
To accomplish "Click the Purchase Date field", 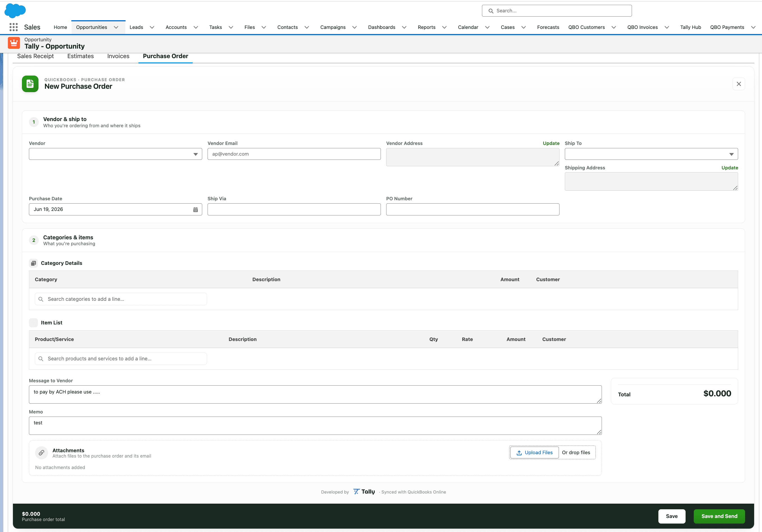I will 115,210.
